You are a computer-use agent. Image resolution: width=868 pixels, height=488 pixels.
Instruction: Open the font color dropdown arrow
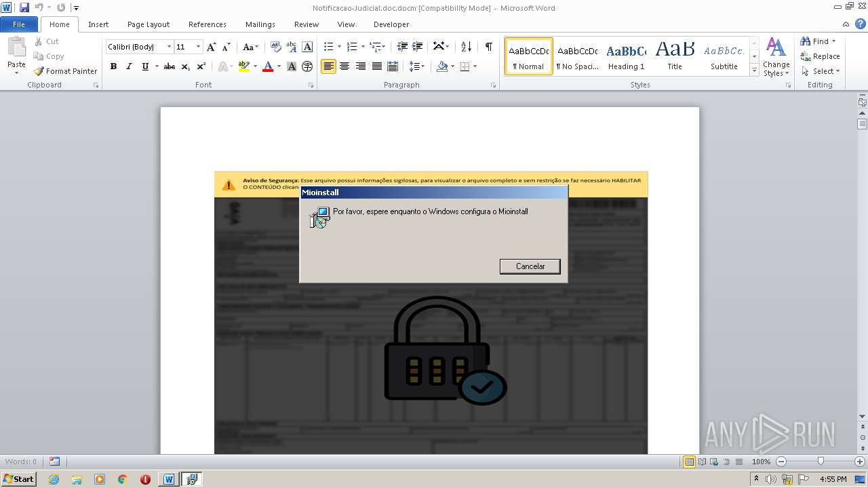tap(279, 66)
